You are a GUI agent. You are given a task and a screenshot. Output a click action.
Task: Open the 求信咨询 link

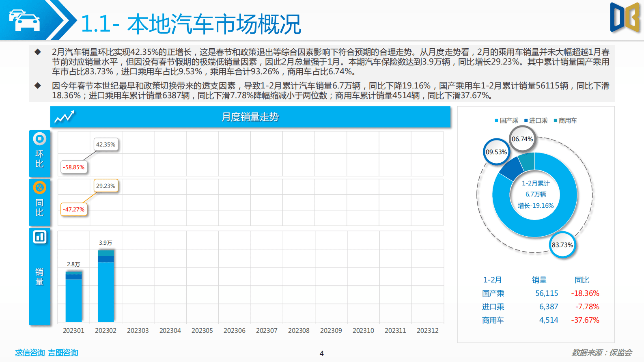tap(30, 353)
